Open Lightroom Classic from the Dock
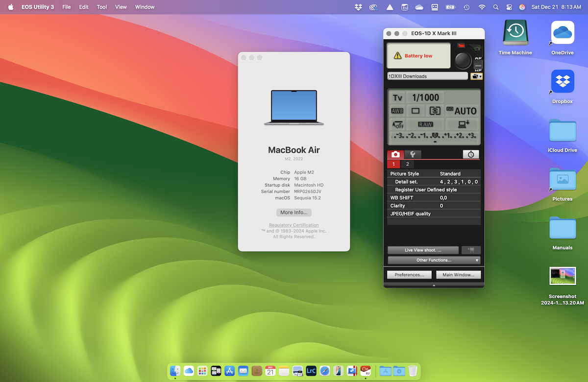588x382 pixels. [311, 371]
